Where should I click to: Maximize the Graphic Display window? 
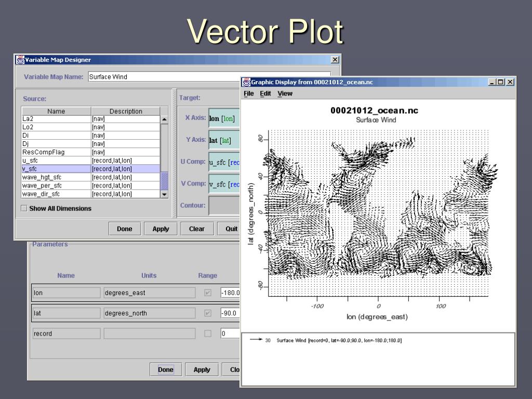coord(501,82)
